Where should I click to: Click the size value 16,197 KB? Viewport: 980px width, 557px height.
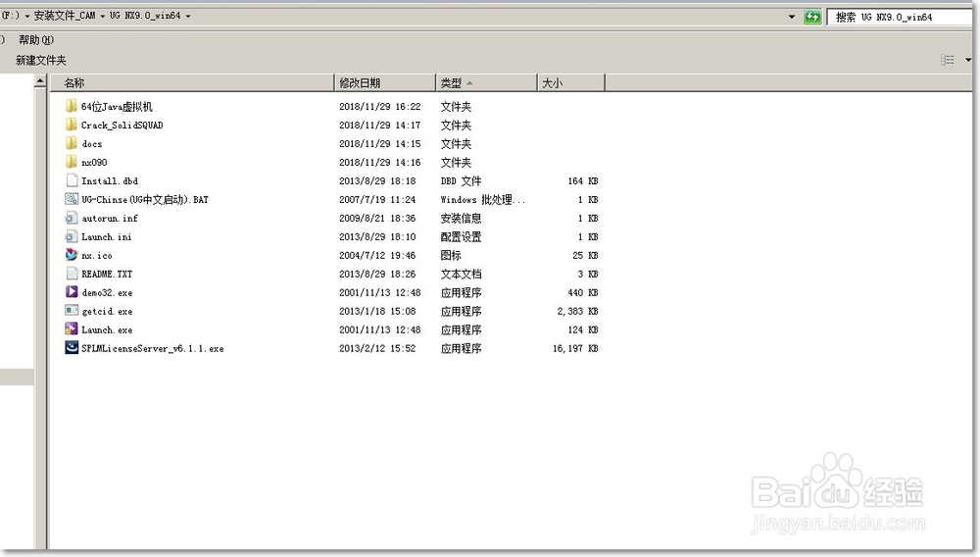575,349
